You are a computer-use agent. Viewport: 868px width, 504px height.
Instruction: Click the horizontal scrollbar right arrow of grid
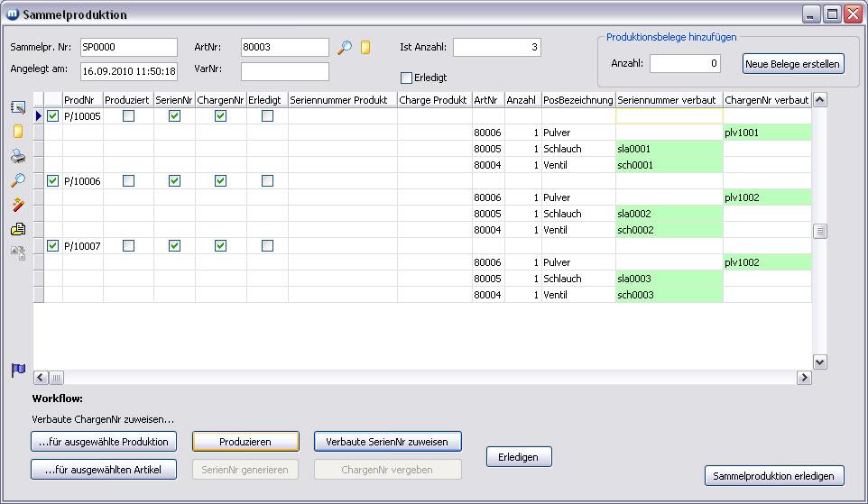tap(803, 378)
